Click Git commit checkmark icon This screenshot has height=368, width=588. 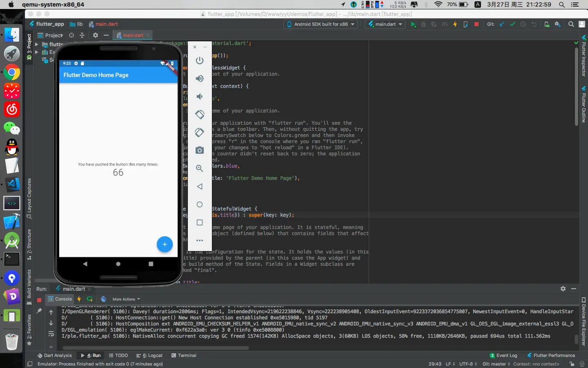(512, 25)
